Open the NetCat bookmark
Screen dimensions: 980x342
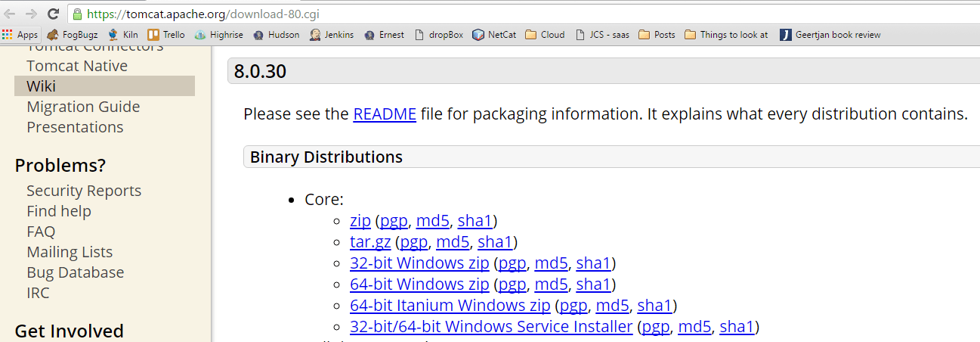tap(494, 35)
